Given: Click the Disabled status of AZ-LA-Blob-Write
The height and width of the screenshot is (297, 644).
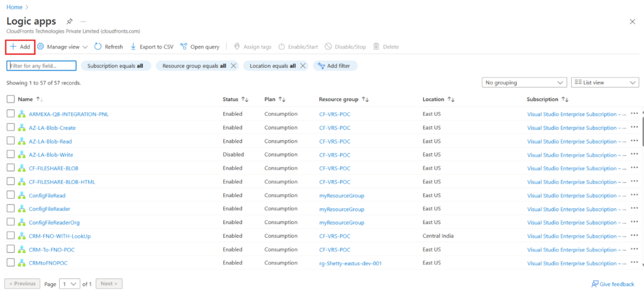Looking at the screenshot, I should point(233,155).
